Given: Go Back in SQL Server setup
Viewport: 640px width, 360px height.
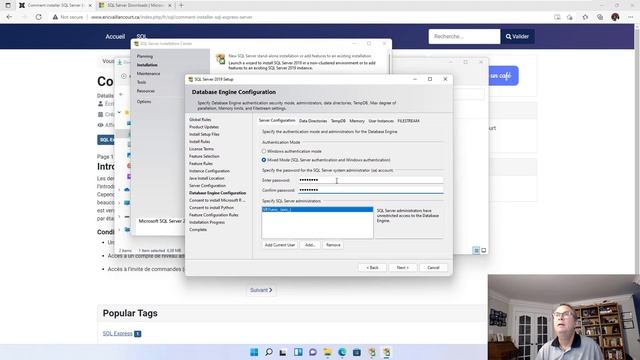Looking at the screenshot, I should 372,268.
